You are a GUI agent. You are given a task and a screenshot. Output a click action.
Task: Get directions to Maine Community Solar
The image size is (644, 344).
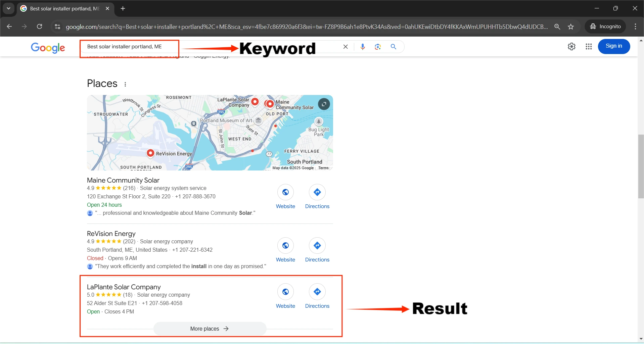pos(317,197)
